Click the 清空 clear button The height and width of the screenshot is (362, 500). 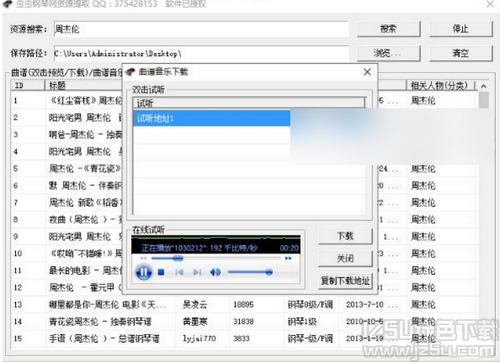pos(460,53)
